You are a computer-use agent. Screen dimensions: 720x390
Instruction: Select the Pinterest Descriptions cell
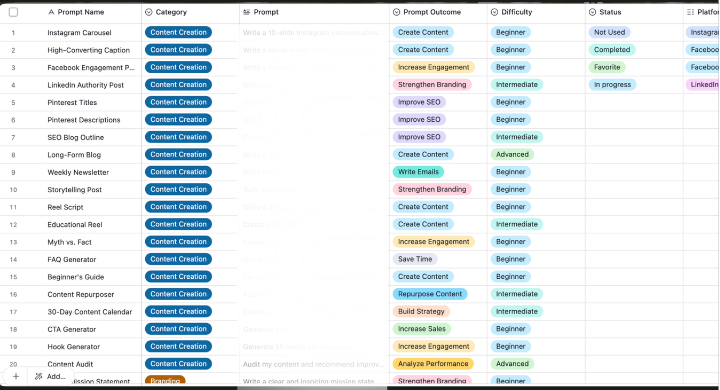[84, 120]
